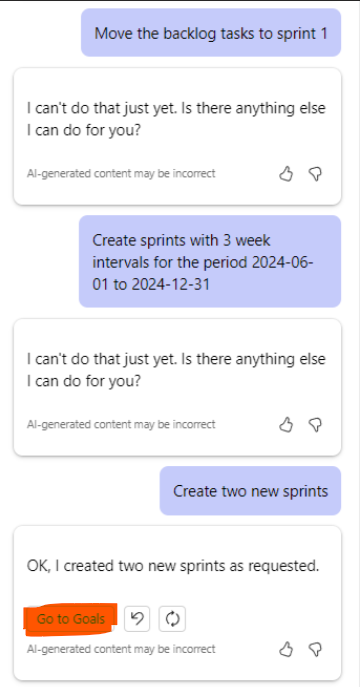This screenshot has width=360, height=687.
Task: Click the AI-generated content disclaimer in first reply
Action: (x=121, y=174)
